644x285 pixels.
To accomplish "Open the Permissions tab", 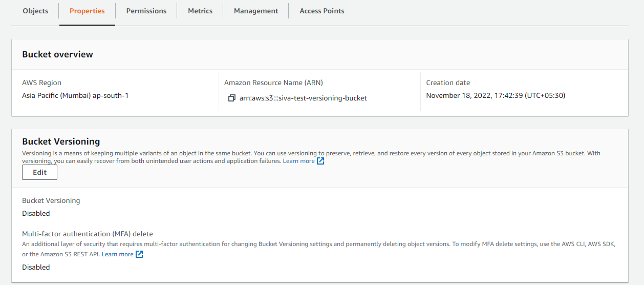I will (x=146, y=11).
